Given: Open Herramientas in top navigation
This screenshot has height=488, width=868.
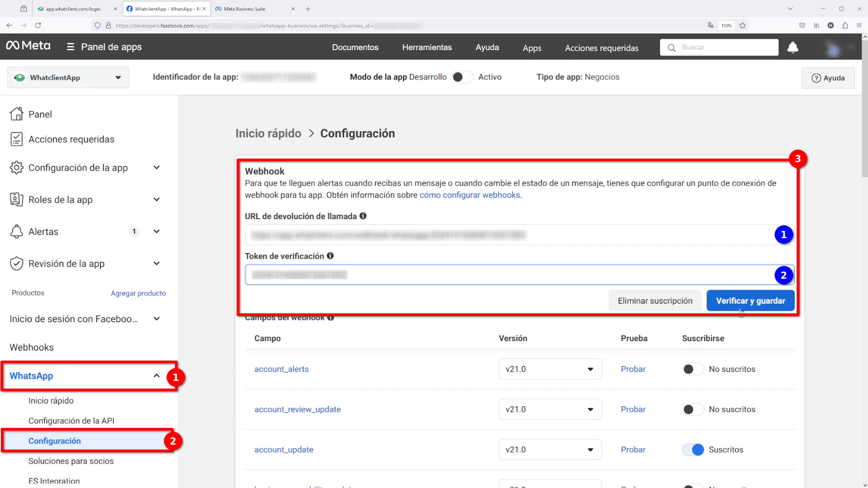Looking at the screenshot, I should pyautogui.click(x=427, y=47).
